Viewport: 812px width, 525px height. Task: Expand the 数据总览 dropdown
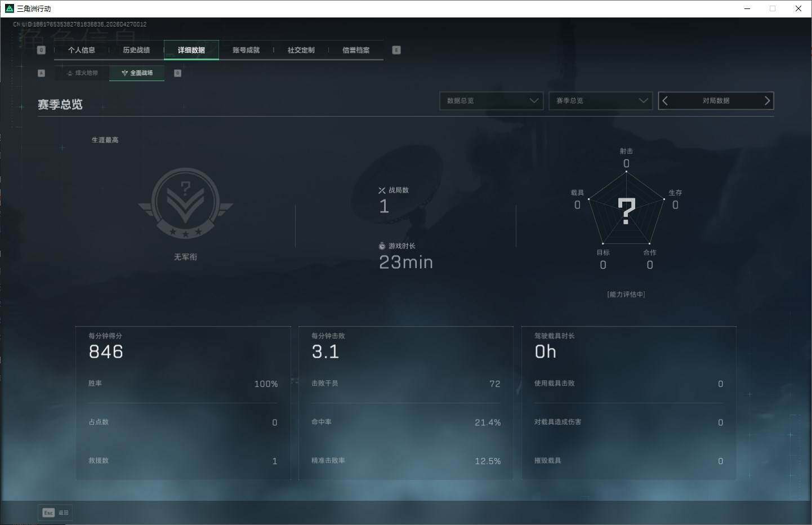491,101
